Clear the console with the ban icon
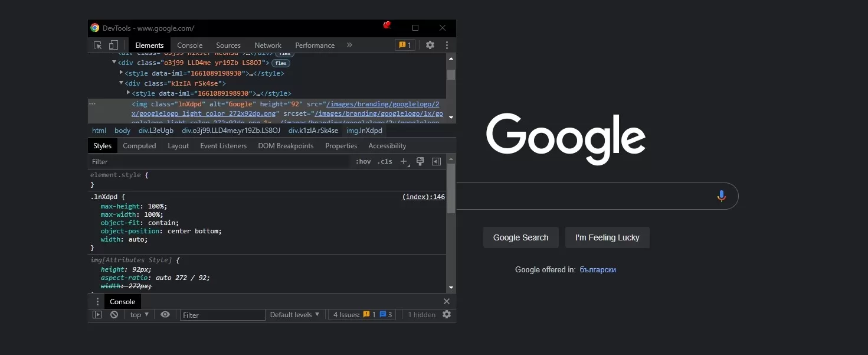Viewport: 868px width, 355px height. (114, 315)
